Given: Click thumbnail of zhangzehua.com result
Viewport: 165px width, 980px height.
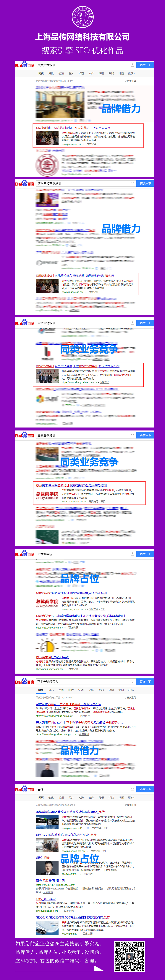Looking at the screenshot, I should click(47, 377).
